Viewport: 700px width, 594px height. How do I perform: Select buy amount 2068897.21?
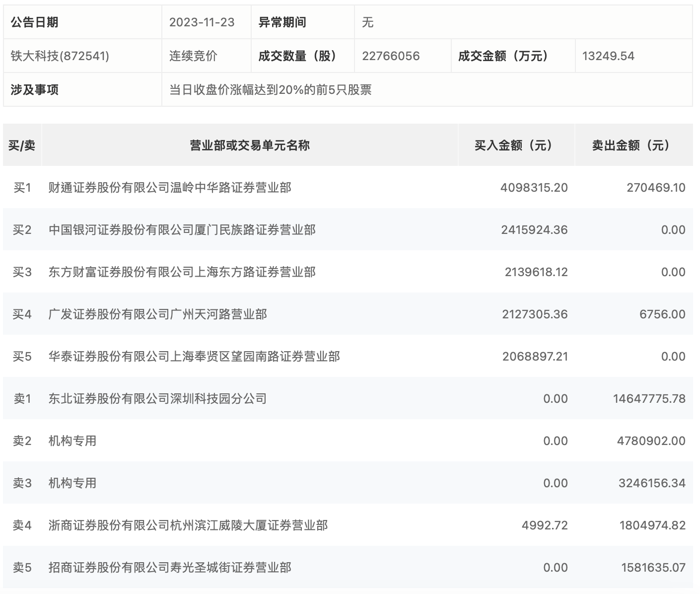[535, 357]
